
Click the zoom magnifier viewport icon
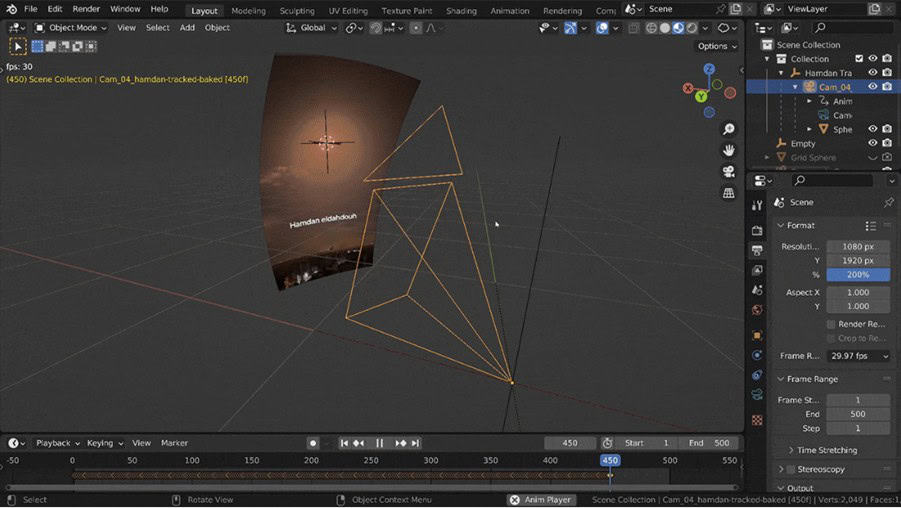[x=729, y=129]
